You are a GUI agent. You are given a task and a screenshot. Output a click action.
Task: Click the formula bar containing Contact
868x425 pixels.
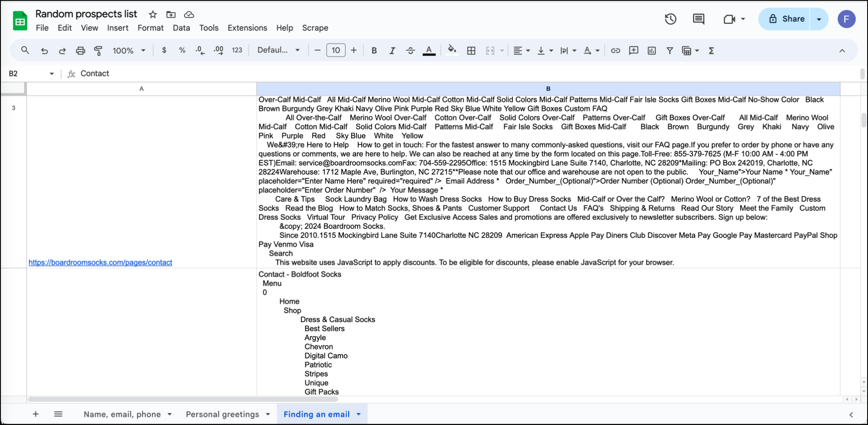[x=469, y=73]
